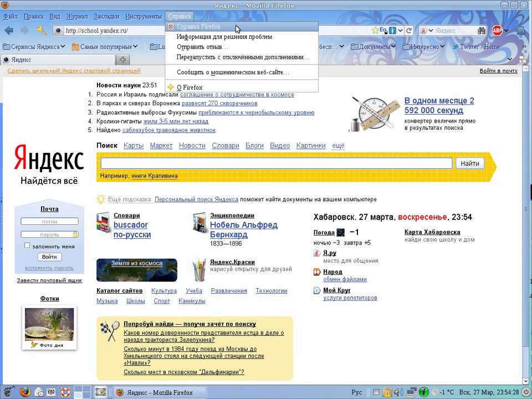
Task: Click the workspace switcher in taskbar
Action: pyautogui.click(x=83, y=392)
